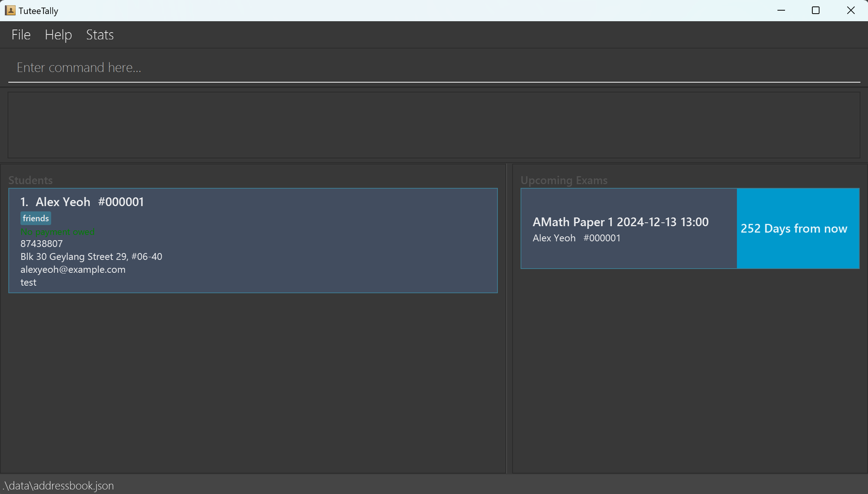Click the command input field
The width and height of the screenshot is (868, 494).
(x=434, y=67)
